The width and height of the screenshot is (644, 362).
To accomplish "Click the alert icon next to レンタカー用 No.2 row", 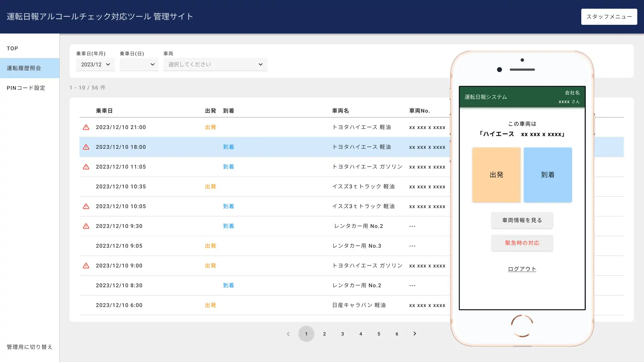I will (86, 226).
